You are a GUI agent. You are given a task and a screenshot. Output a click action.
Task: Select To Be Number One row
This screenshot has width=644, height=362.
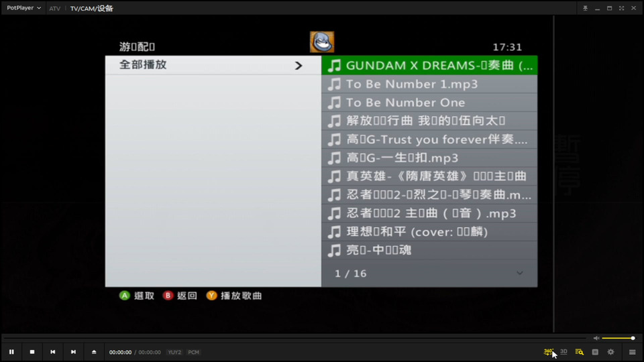click(429, 103)
